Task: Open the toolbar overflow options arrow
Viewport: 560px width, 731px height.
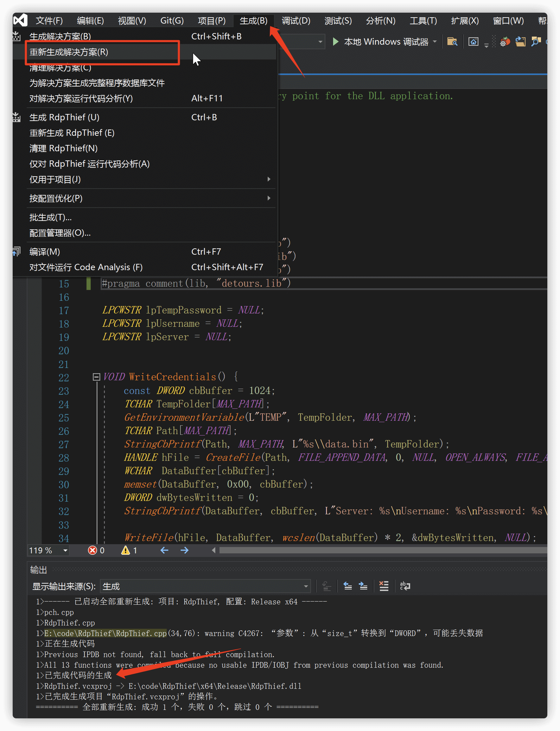Action: 486,45
